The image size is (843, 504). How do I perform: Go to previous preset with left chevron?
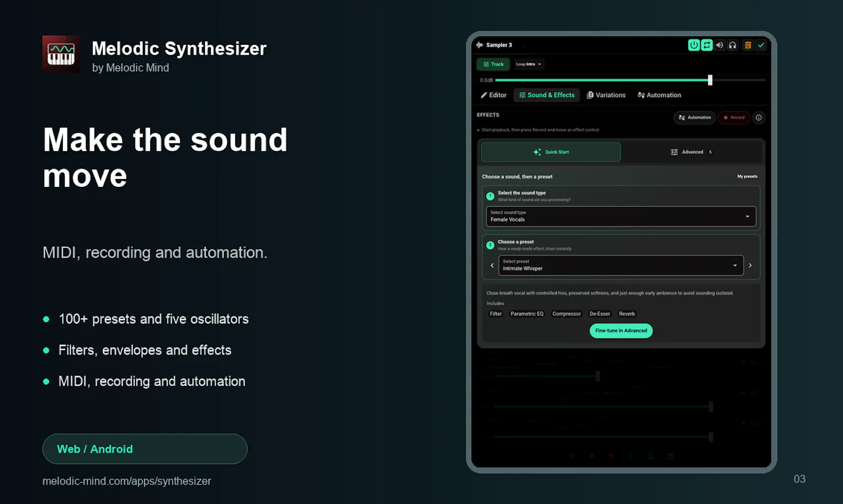point(492,265)
